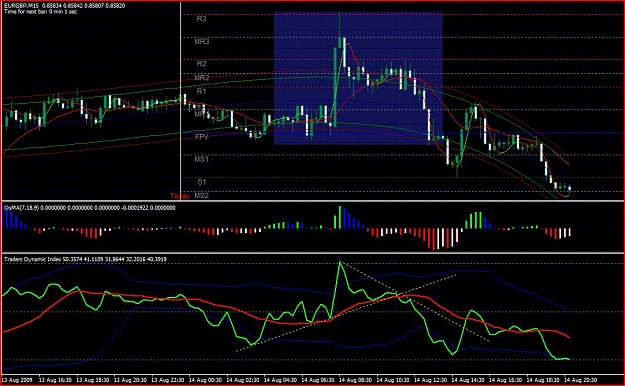The height and width of the screenshot is (386, 625).
Task: Select the FPV pivot level label
Action: pyautogui.click(x=202, y=137)
